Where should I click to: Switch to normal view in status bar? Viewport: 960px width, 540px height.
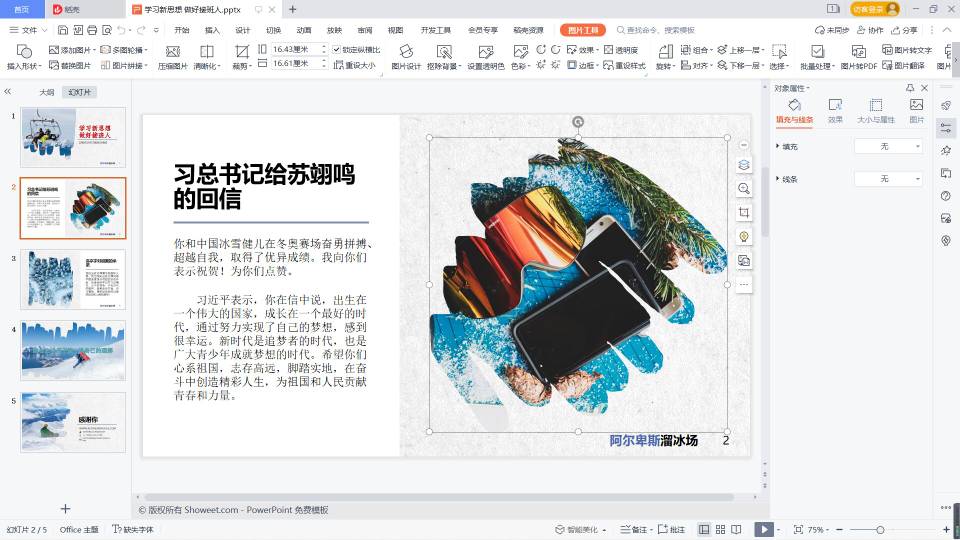pyautogui.click(x=704, y=529)
